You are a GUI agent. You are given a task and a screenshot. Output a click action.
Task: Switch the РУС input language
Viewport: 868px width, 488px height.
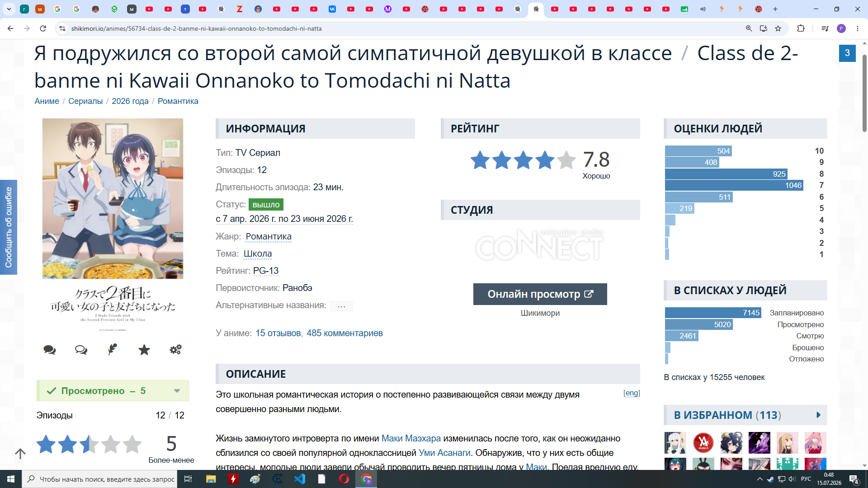coord(806,479)
